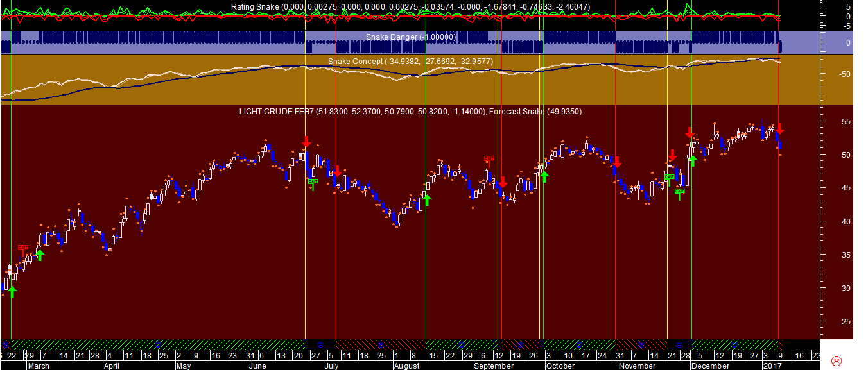Click the 2017 year label on date axis
The width and height of the screenshot is (868, 370).
click(771, 366)
